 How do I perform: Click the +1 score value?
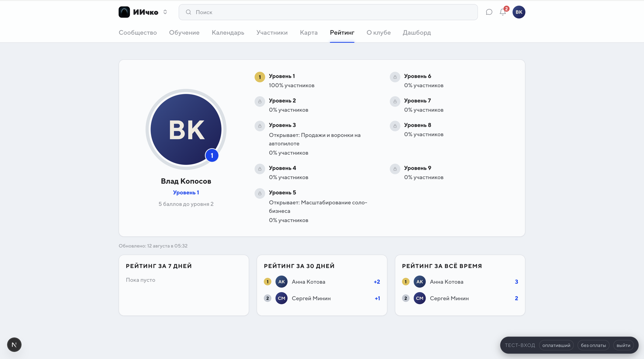pos(377,298)
